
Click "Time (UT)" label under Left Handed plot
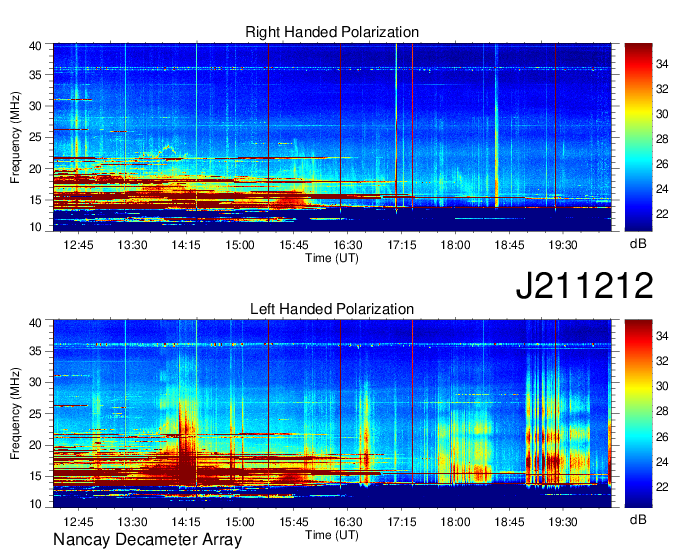coord(332,535)
